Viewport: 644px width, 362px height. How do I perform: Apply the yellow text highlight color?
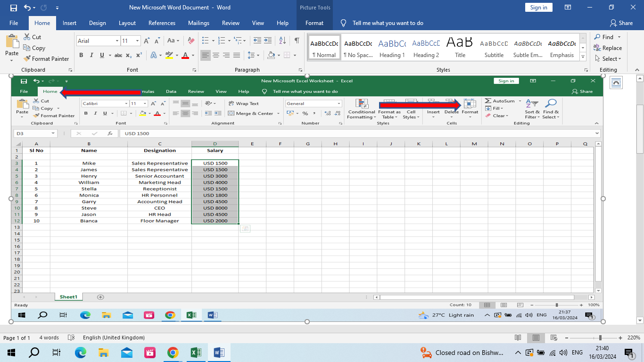click(x=170, y=55)
